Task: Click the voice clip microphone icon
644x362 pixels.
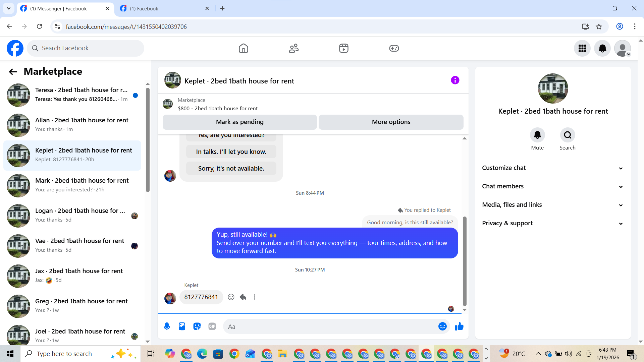Action: point(167,326)
